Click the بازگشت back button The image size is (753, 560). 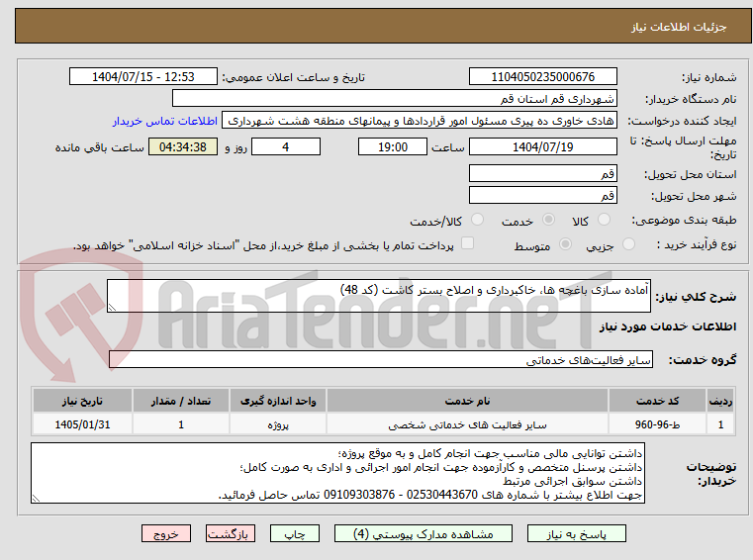(230, 533)
